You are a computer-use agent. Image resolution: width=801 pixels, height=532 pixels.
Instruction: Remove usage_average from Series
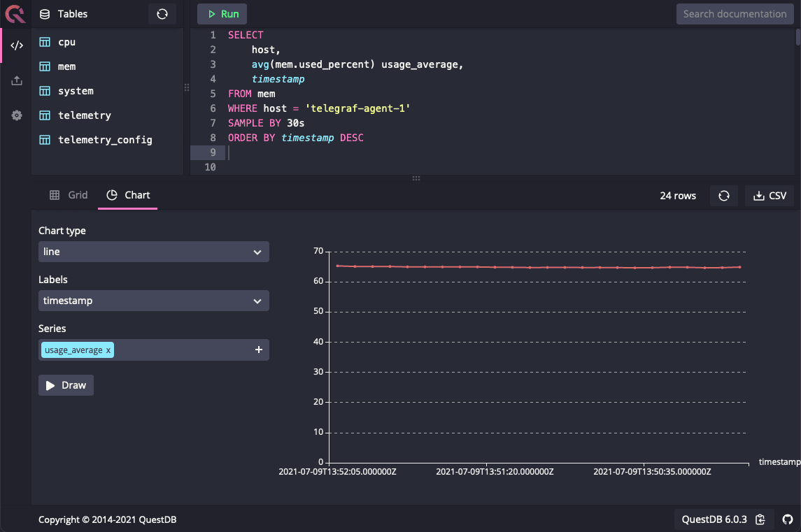tap(108, 350)
